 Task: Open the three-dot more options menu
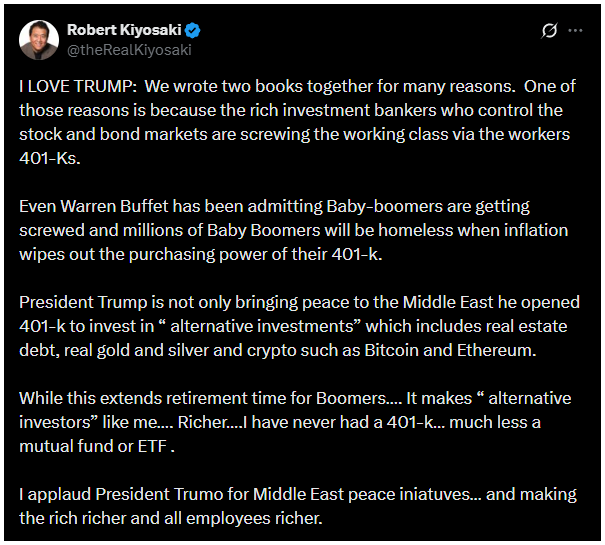tap(575, 30)
